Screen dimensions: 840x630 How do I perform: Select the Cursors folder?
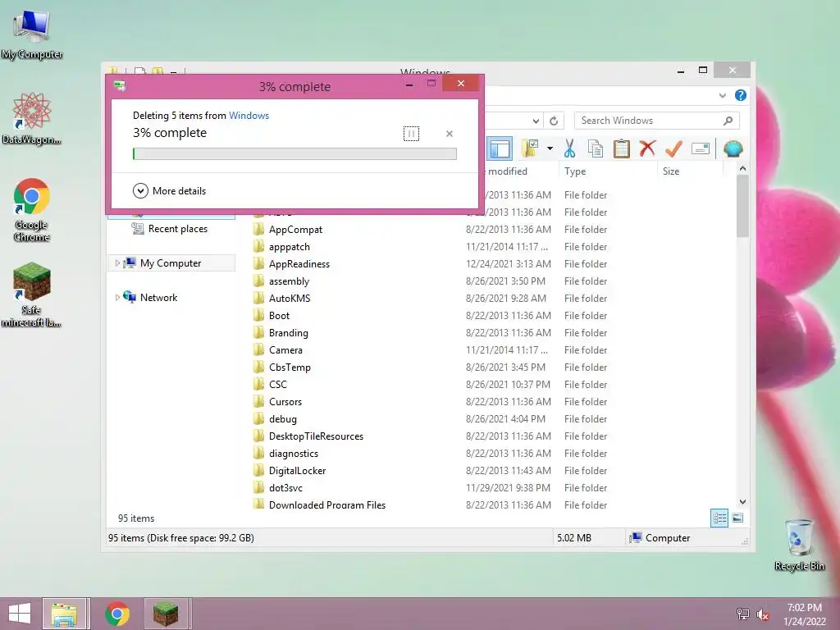(285, 401)
